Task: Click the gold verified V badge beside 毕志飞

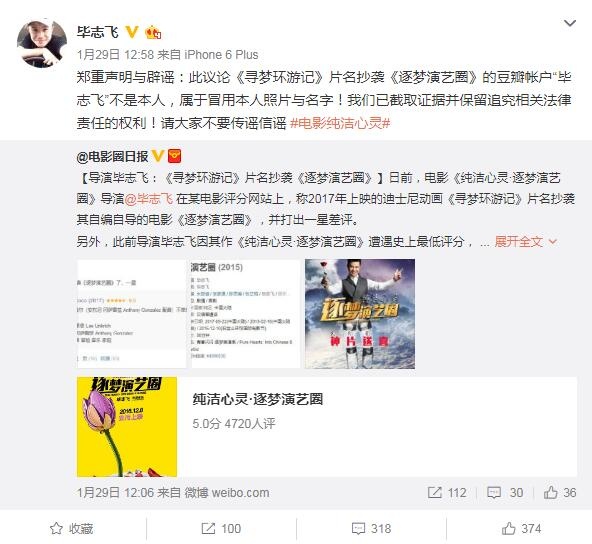Action: click(132, 32)
